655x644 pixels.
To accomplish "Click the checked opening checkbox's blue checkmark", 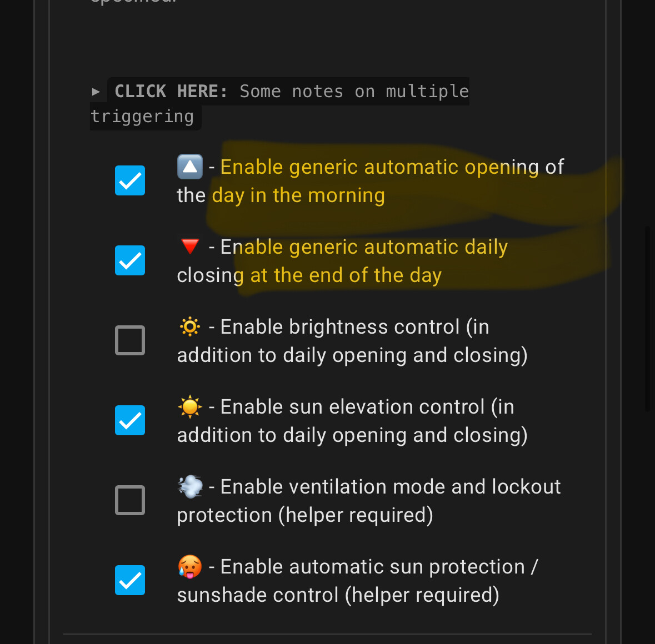I will pyautogui.click(x=129, y=180).
